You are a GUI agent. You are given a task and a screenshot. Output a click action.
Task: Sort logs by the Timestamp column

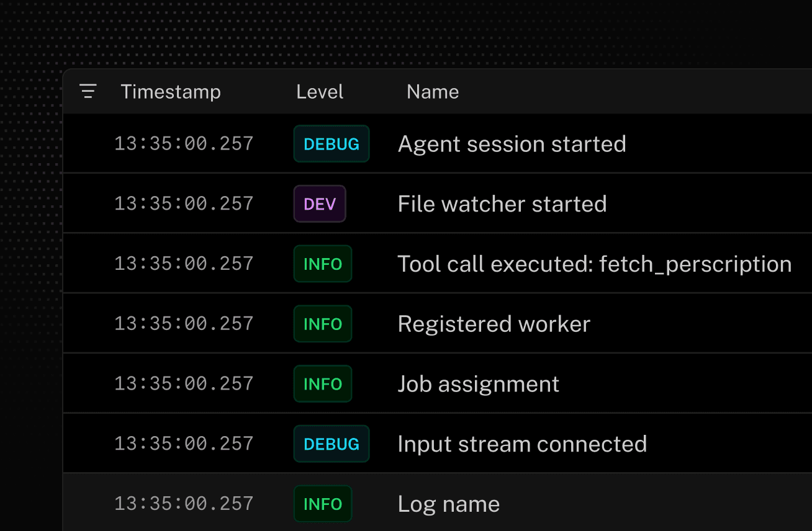[171, 91]
